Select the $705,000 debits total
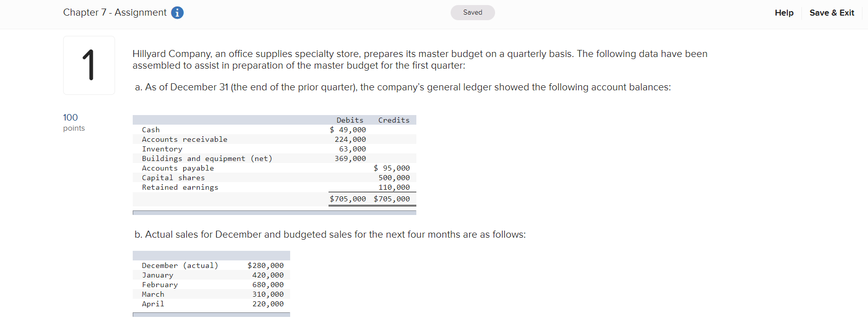Image resolution: width=868 pixels, height=326 pixels. click(348, 199)
